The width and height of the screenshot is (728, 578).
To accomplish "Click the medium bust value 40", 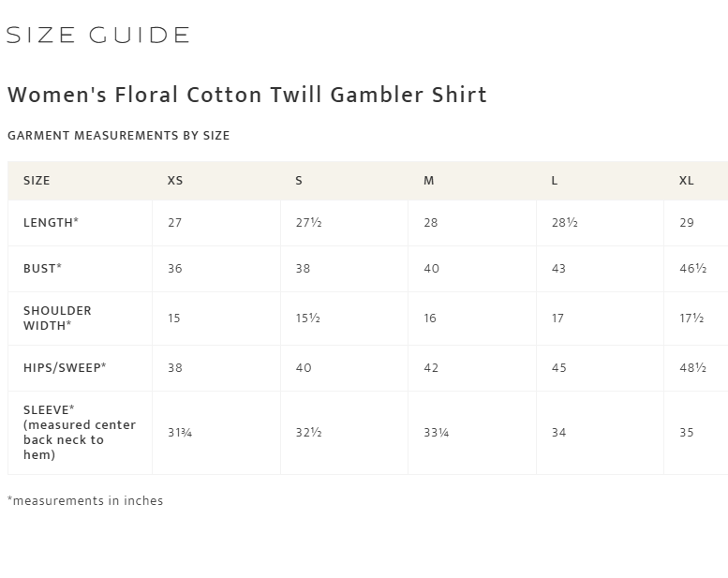I will coord(431,268).
